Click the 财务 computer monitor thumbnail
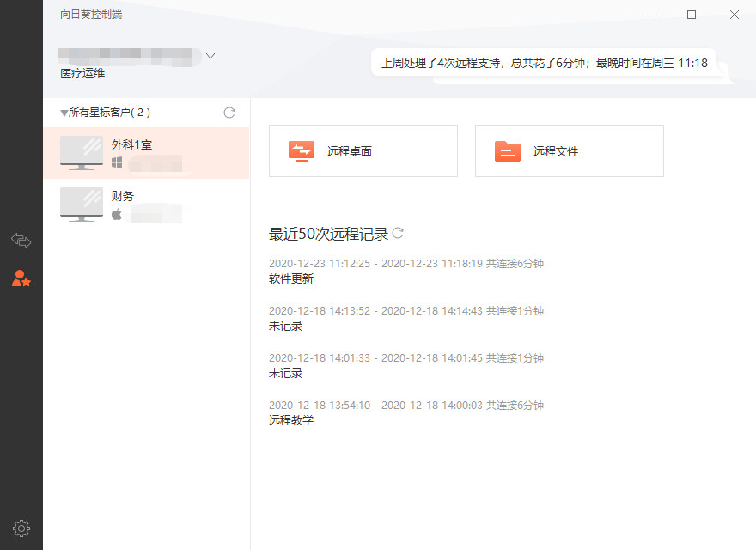 point(82,205)
